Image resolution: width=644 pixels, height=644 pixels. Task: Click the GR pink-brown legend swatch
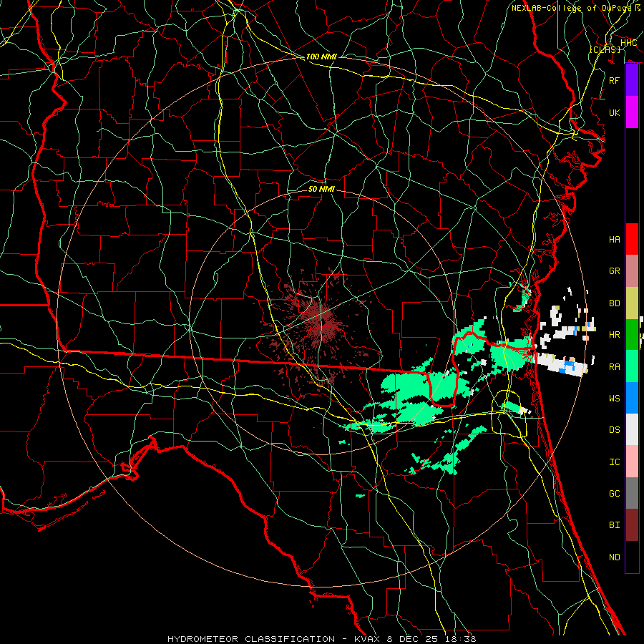632,271
